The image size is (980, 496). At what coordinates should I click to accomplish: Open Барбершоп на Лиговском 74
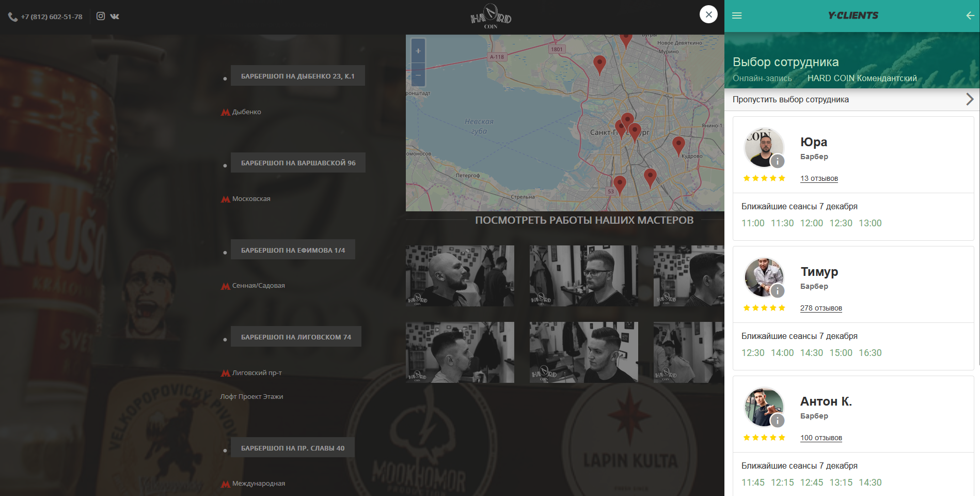click(296, 336)
